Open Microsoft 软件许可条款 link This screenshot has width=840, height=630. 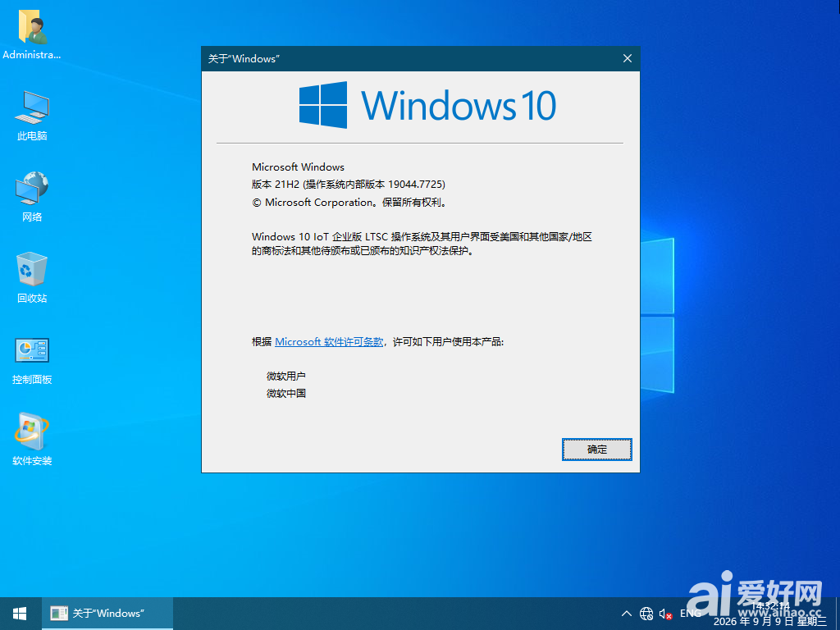pos(329,342)
